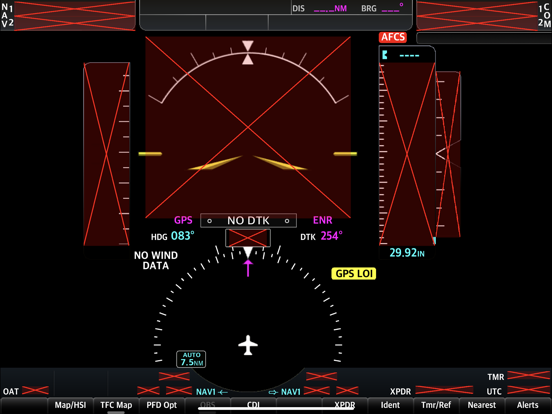The width and height of the screenshot is (552, 414).
Task: Tap the CDI softkey
Action: coord(253,405)
